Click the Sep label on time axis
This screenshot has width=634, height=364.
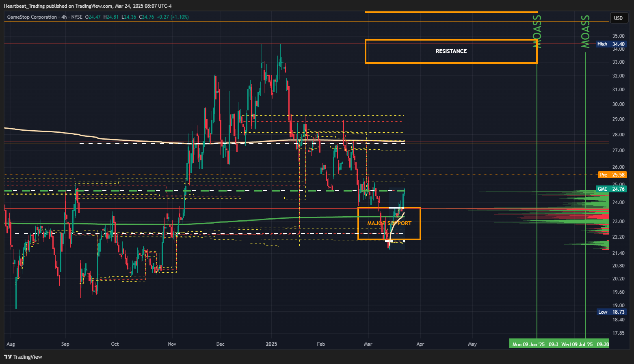65,344
